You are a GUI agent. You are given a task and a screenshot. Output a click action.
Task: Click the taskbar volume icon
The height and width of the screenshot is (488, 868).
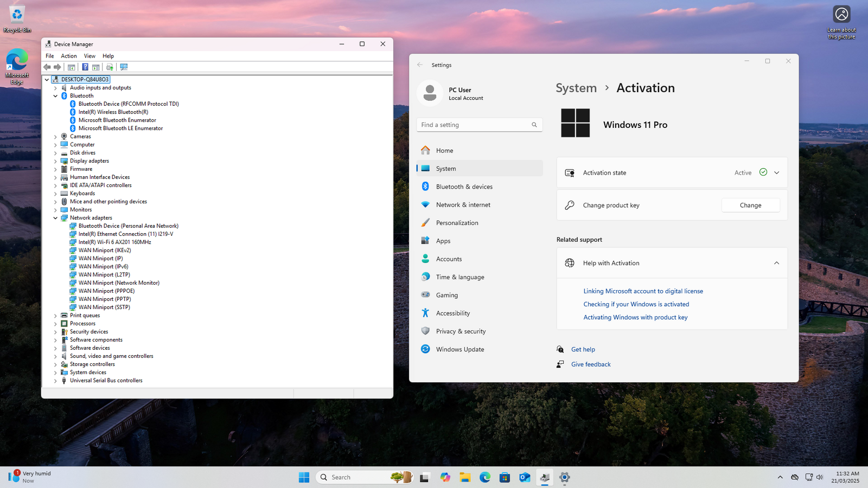[x=819, y=477]
